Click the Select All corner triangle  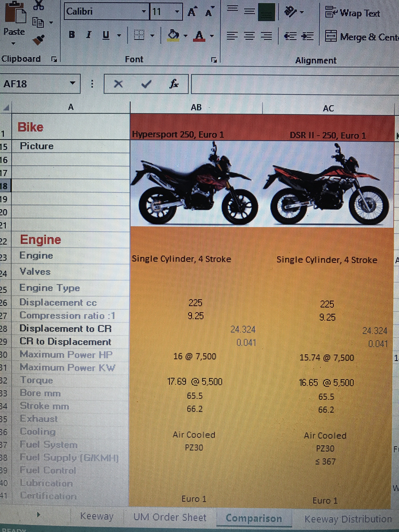(6, 108)
